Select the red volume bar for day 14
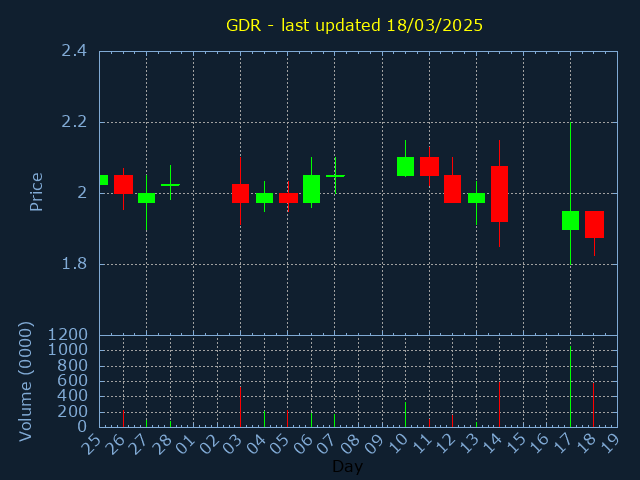640x480 pixels. (499, 404)
